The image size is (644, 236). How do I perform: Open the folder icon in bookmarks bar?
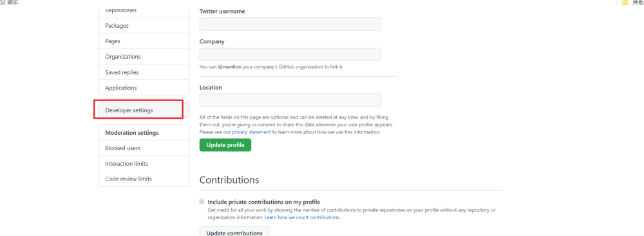tap(625, 3)
